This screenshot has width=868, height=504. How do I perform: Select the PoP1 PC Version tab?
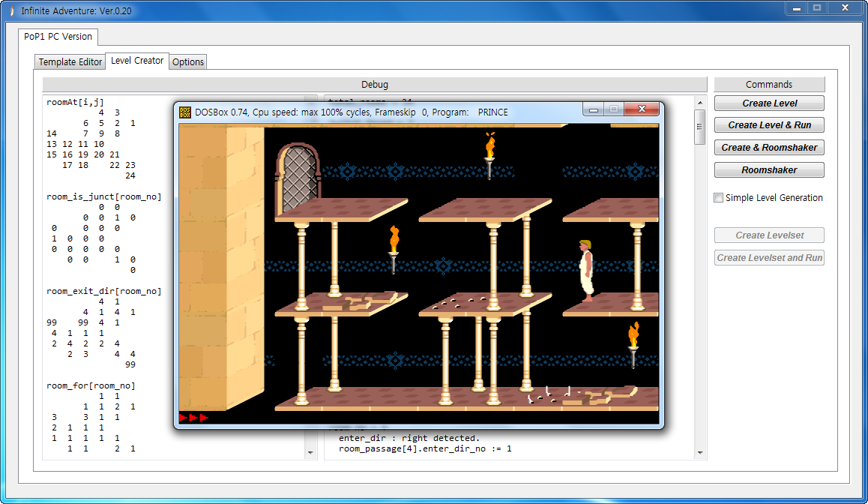click(58, 37)
